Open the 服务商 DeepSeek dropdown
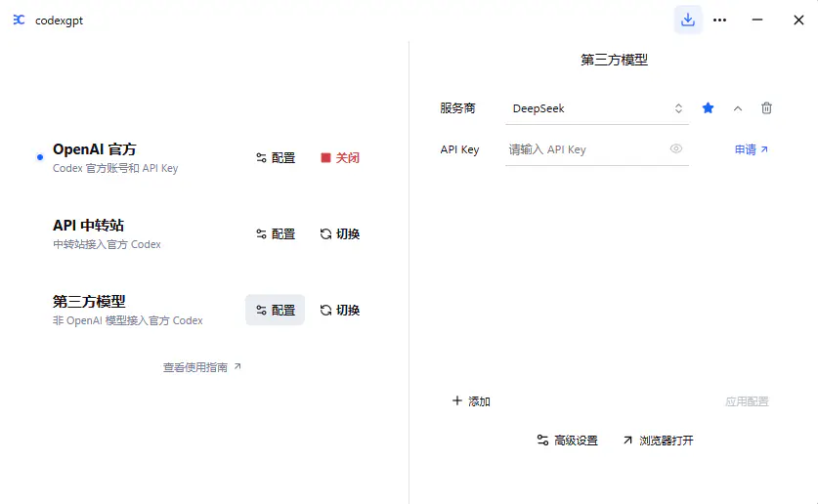This screenshot has width=818, height=504. [597, 108]
